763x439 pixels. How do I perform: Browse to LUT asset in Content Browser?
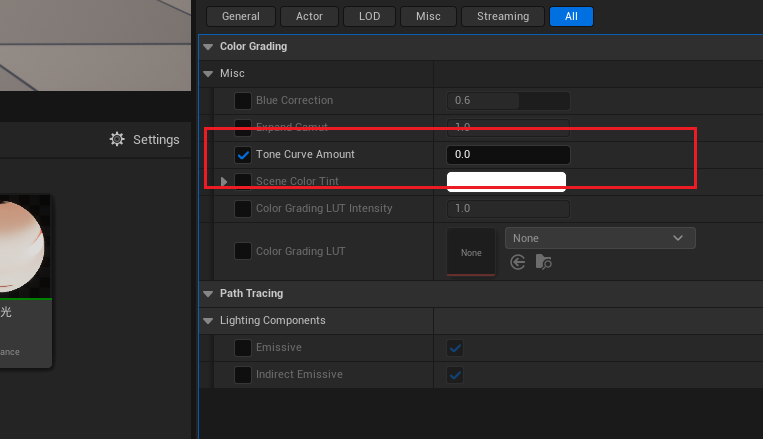click(x=543, y=262)
